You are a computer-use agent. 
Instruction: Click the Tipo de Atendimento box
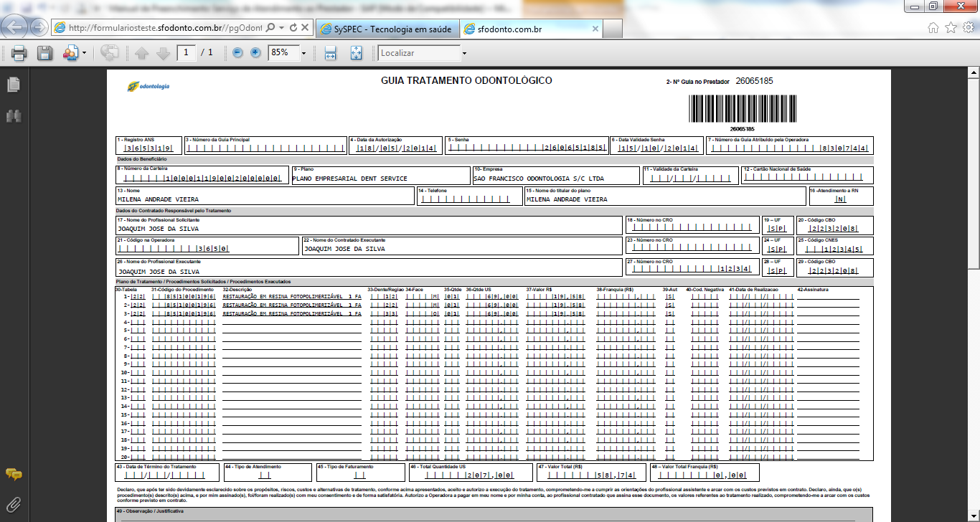(267, 473)
